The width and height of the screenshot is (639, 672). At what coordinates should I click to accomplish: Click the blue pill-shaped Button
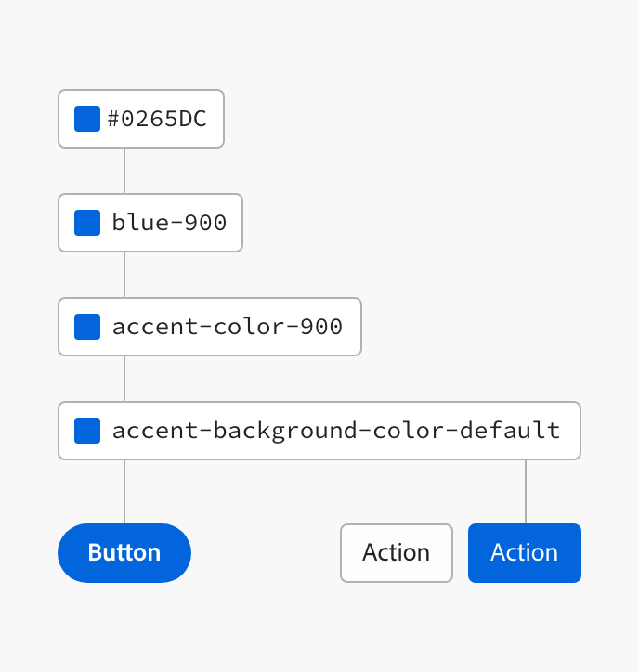(124, 553)
